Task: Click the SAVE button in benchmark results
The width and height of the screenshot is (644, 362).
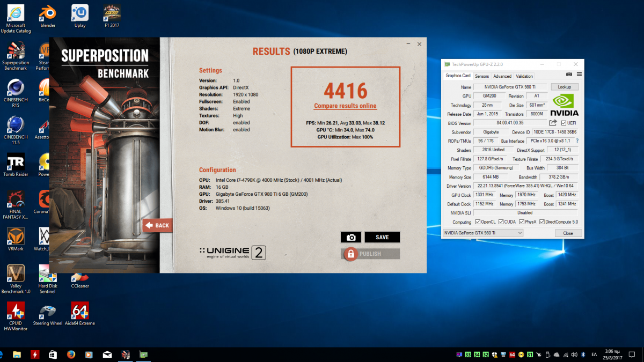Action: click(x=382, y=237)
